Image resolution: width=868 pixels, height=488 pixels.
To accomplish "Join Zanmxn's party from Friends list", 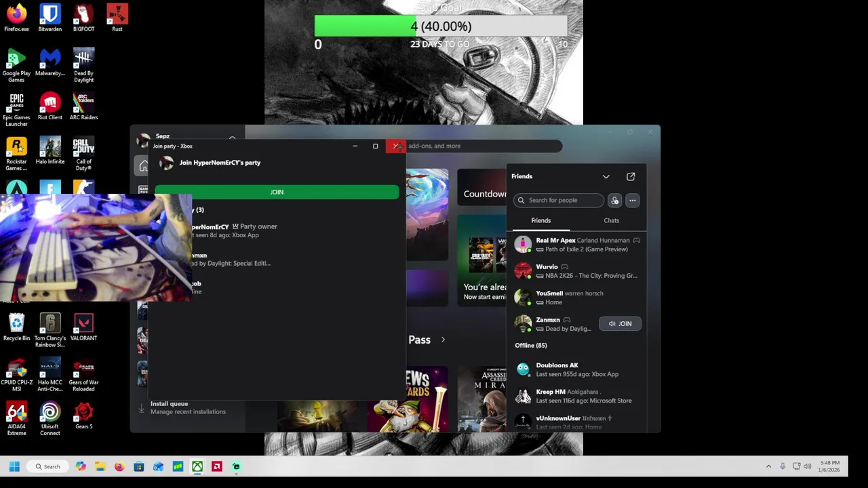I will pyautogui.click(x=620, y=323).
